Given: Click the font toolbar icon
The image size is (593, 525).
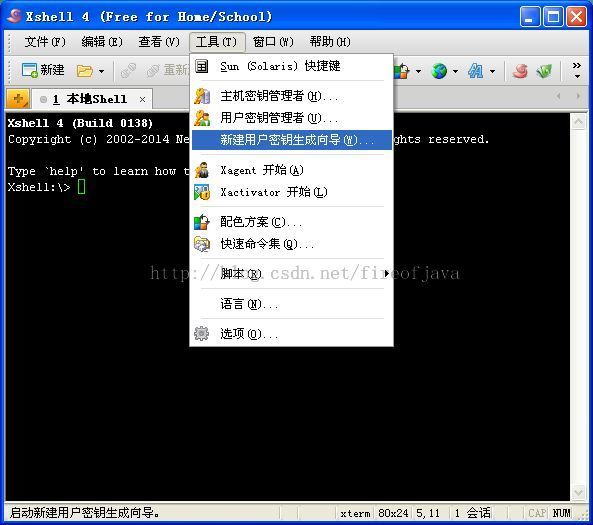Looking at the screenshot, I should 475,71.
